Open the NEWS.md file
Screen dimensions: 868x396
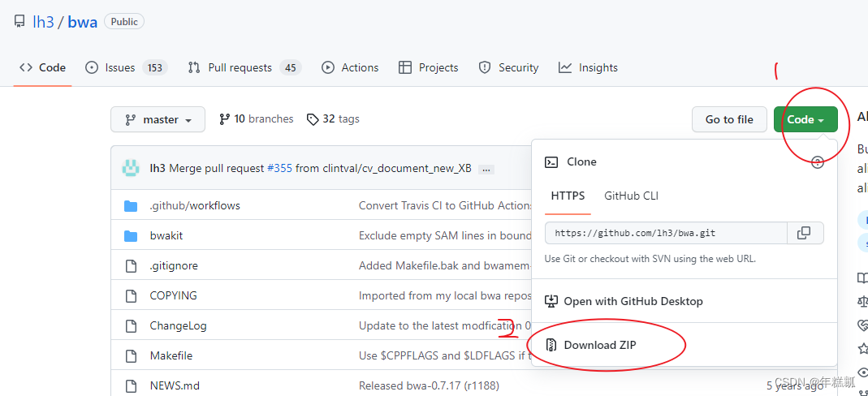pos(175,385)
